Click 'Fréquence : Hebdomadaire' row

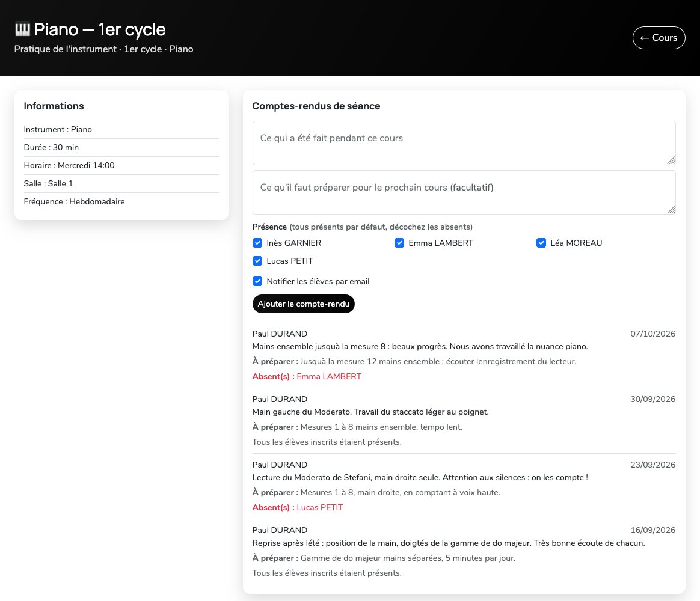121,202
